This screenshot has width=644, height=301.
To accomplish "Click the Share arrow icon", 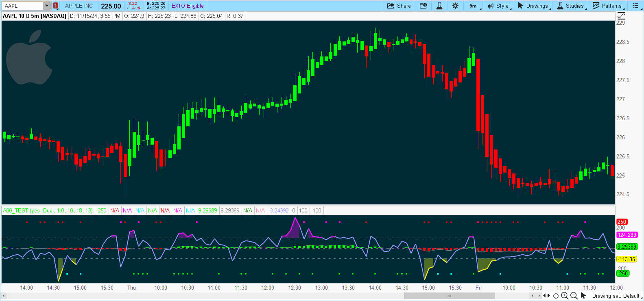I will (x=391, y=6).
